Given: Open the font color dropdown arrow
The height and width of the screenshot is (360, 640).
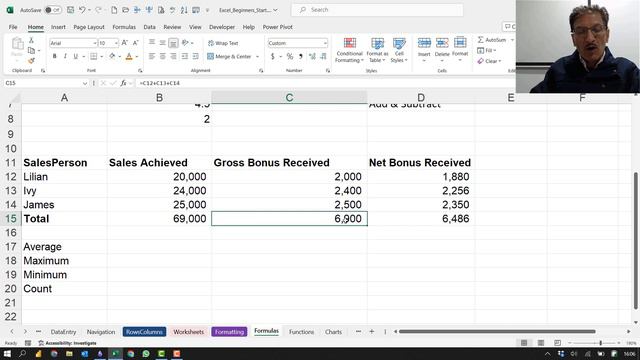Looking at the screenshot, I should pyautogui.click(x=137, y=56).
